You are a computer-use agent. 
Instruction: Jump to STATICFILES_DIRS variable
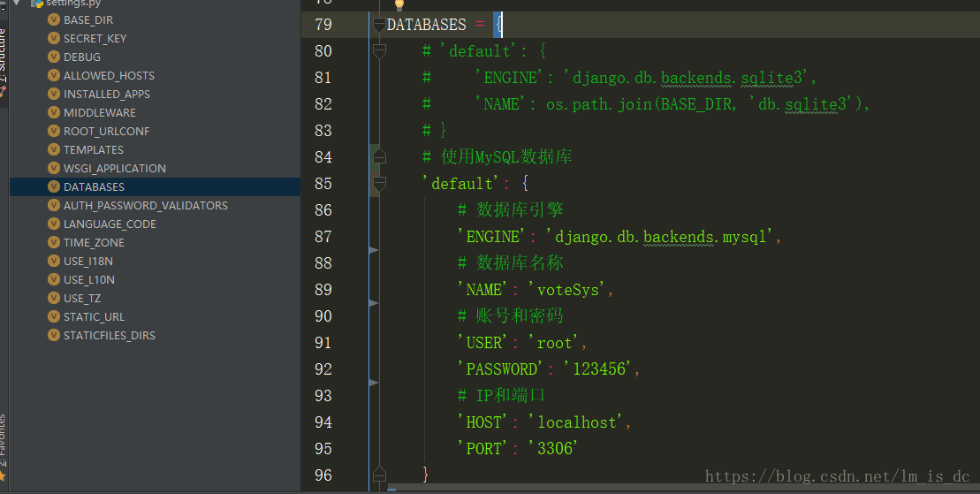coord(110,336)
